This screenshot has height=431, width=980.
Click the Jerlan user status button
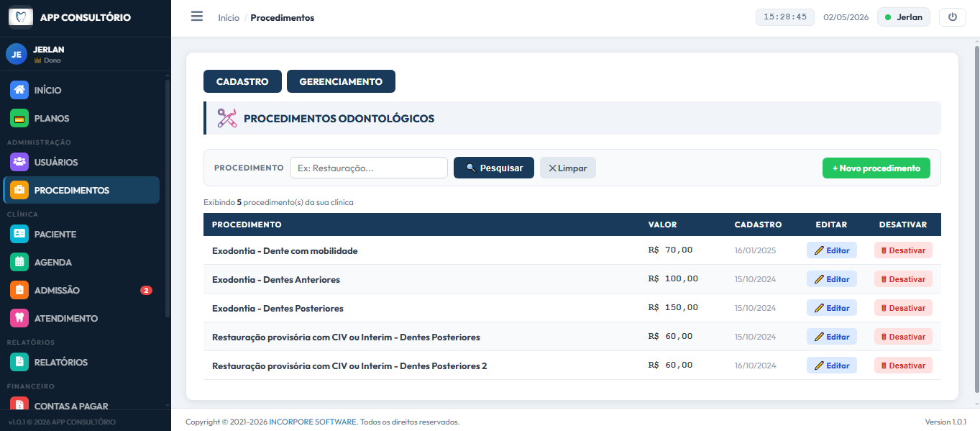(x=904, y=17)
